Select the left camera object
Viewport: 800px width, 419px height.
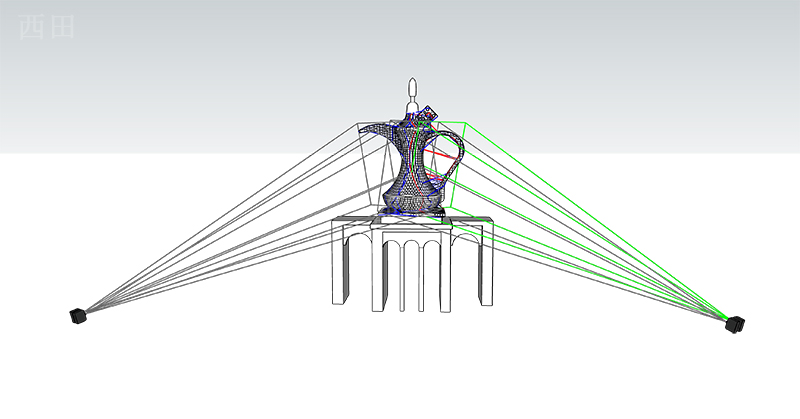(78, 316)
